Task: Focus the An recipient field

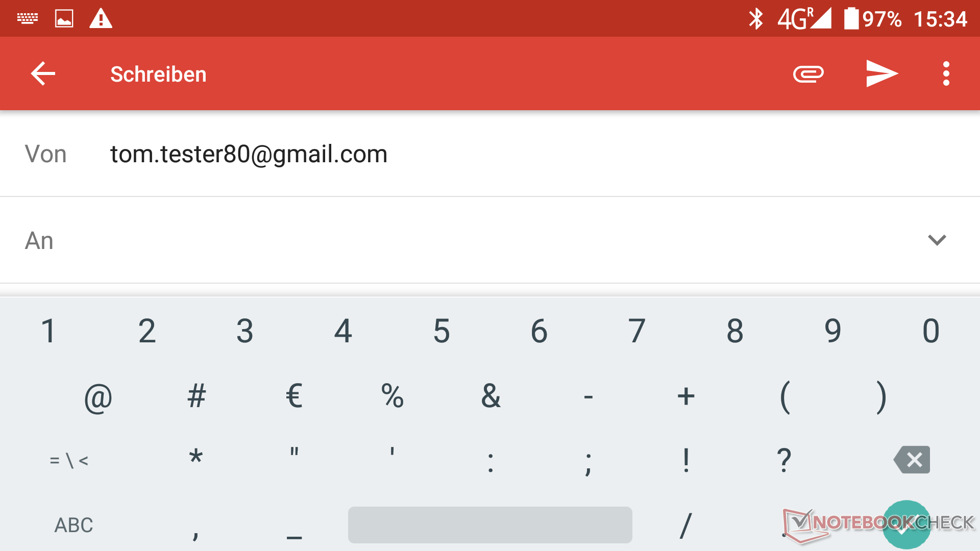Action: point(490,240)
